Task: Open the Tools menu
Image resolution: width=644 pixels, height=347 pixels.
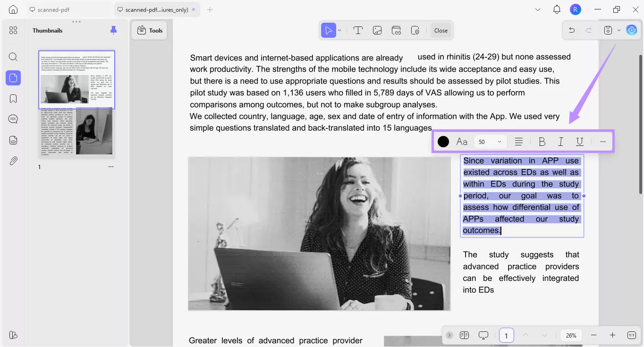Action: pos(149,30)
